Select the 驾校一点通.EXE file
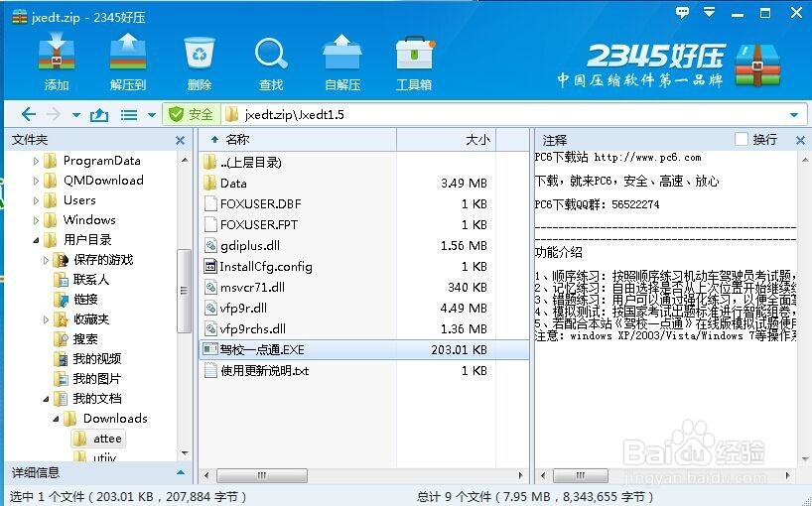Screen dimensions: 812x506 click(x=364, y=350)
